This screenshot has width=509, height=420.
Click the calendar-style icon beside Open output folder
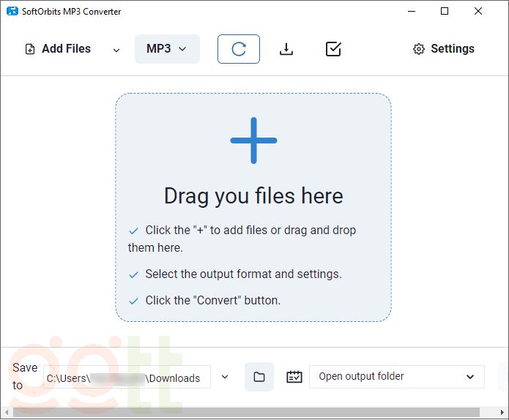tap(294, 377)
